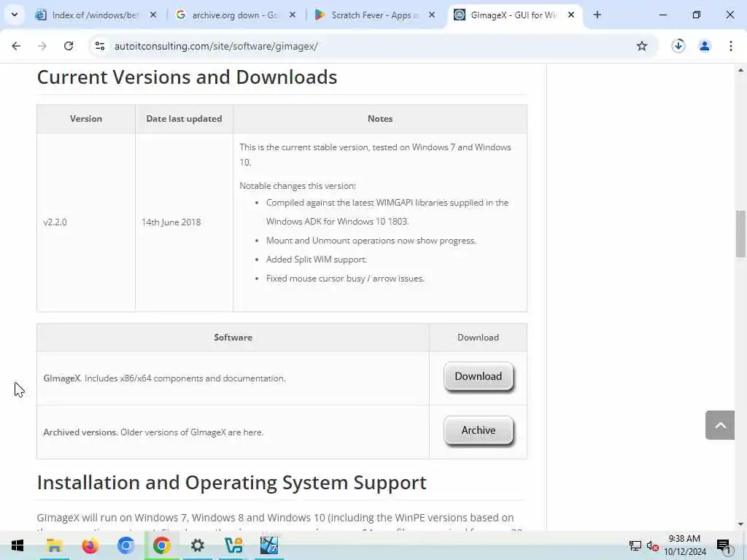
Task: Open the Chrome profile icon
Action: point(705,46)
